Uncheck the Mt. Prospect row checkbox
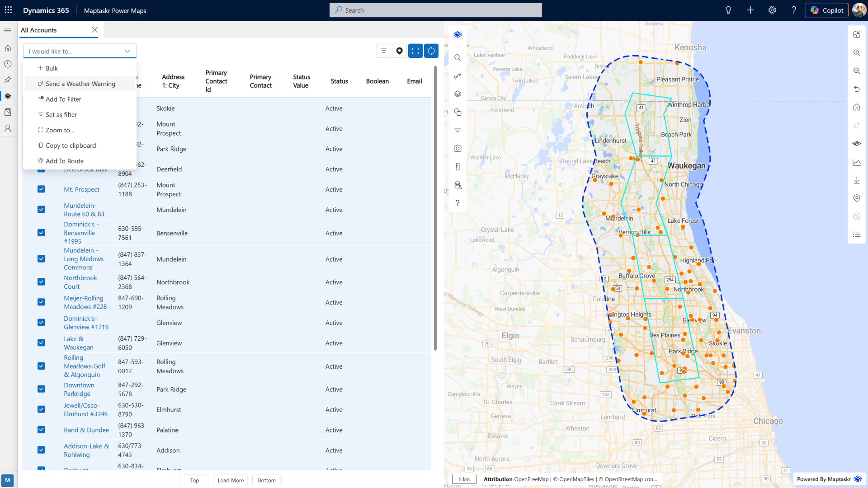The height and width of the screenshot is (488, 868). 41,189
